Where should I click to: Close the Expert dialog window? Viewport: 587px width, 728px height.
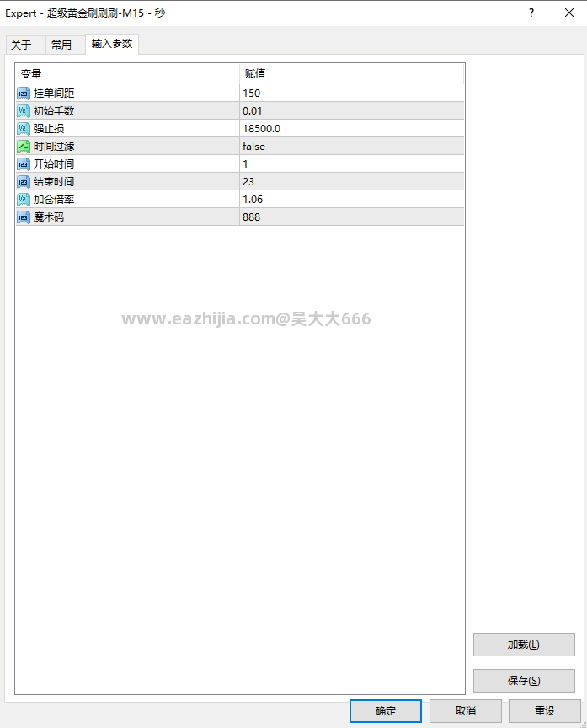[x=569, y=13]
